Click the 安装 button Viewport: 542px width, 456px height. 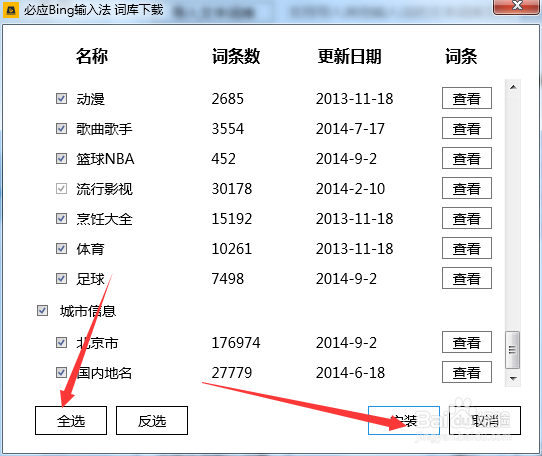(404, 420)
